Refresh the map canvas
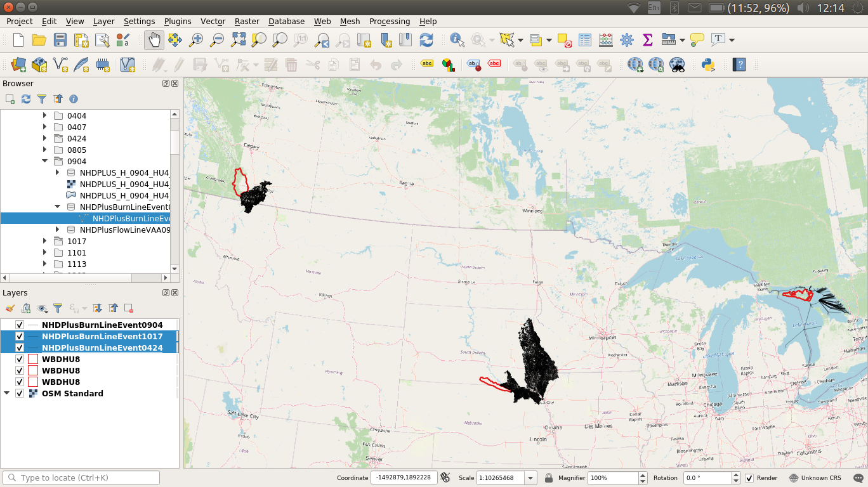 pyautogui.click(x=426, y=40)
